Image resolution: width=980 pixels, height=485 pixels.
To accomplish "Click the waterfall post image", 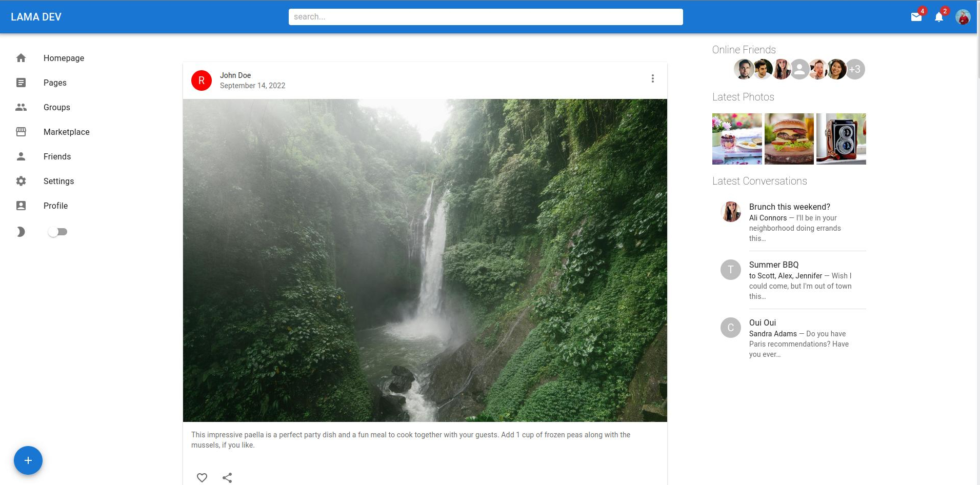I will [x=425, y=260].
